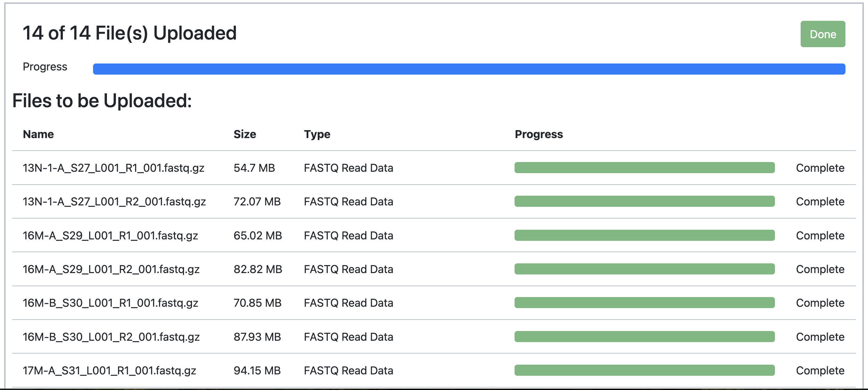Select the 13N-1-A_S27_L001_R1_001.fastq.gz file name

coord(114,168)
